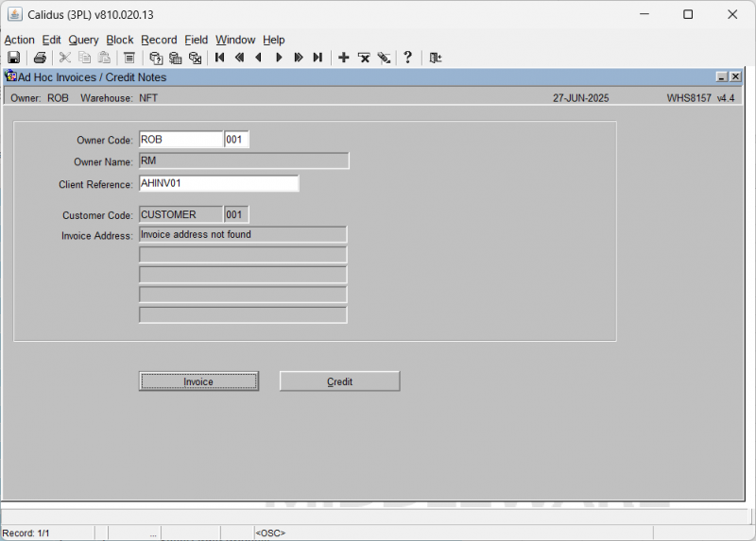Click the 'Warehouse: NFT' header text

(x=119, y=98)
